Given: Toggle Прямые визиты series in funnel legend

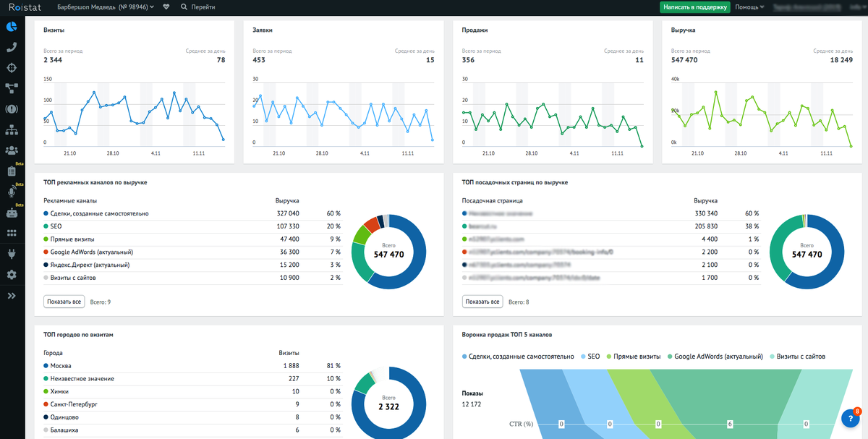Looking at the screenshot, I should (x=633, y=357).
